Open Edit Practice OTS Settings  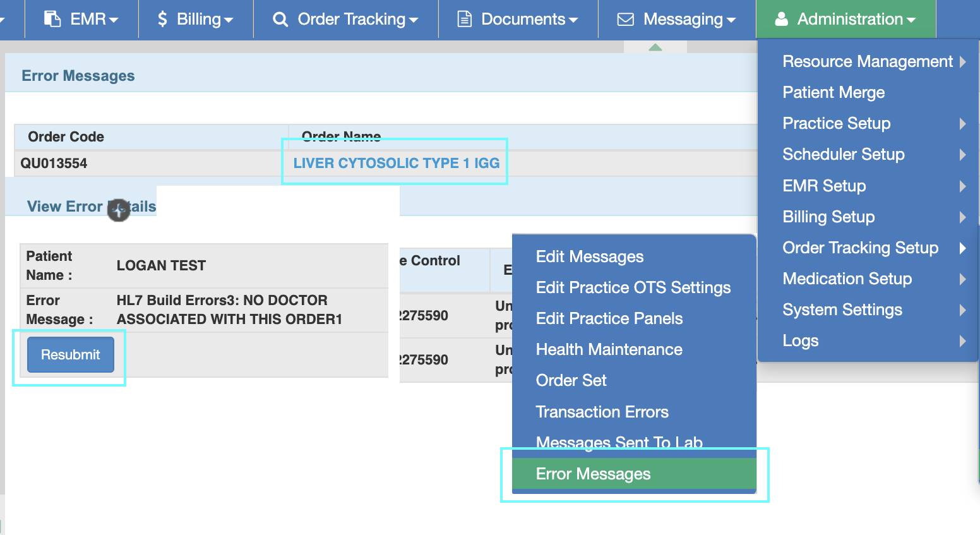pyautogui.click(x=633, y=287)
